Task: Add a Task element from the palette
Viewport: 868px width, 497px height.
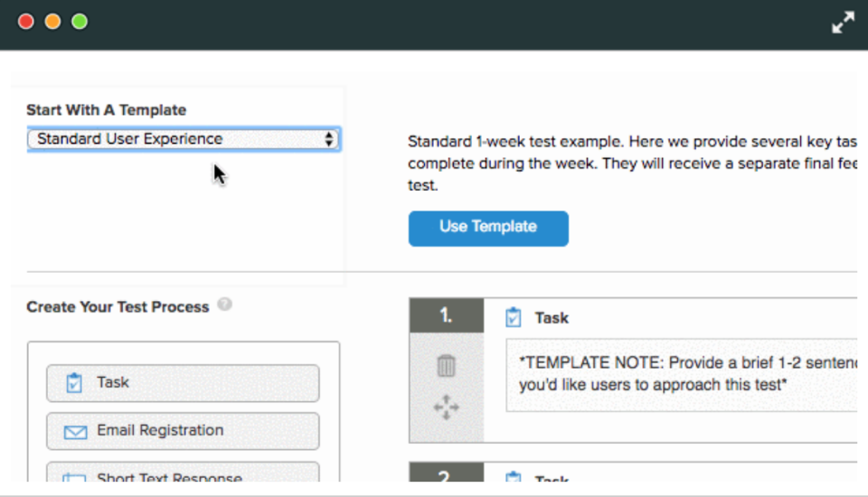Action: (183, 383)
